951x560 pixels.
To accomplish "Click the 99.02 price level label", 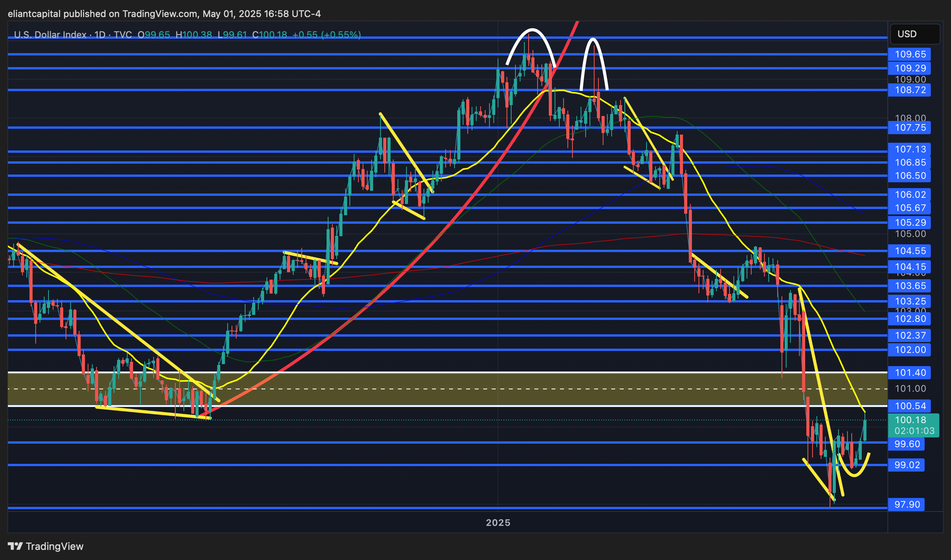I will click(906, 465).
